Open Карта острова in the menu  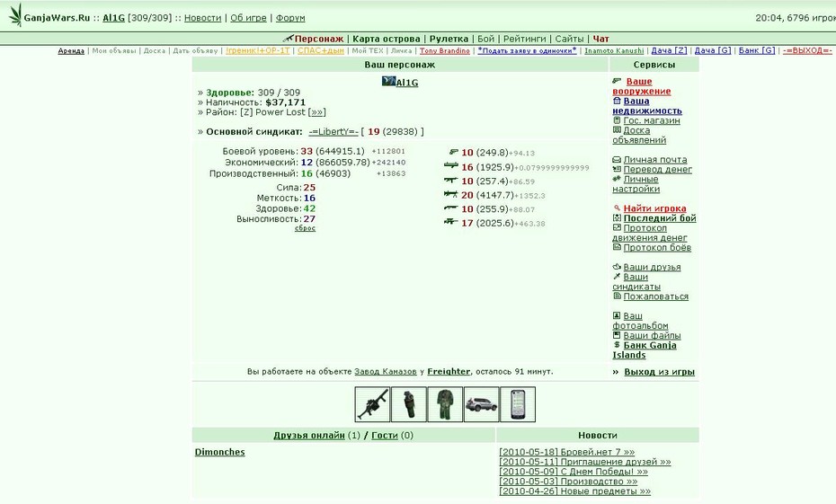(x=386, y=39)
